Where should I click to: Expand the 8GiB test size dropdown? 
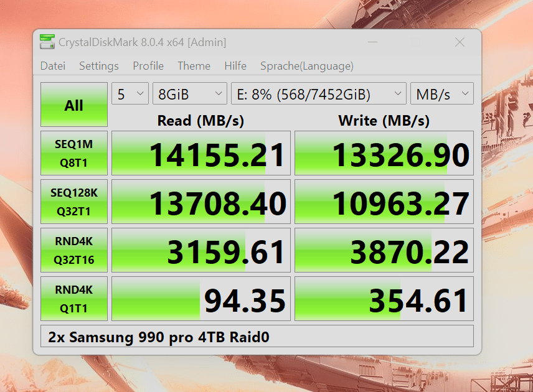click(x=190, y=93)
